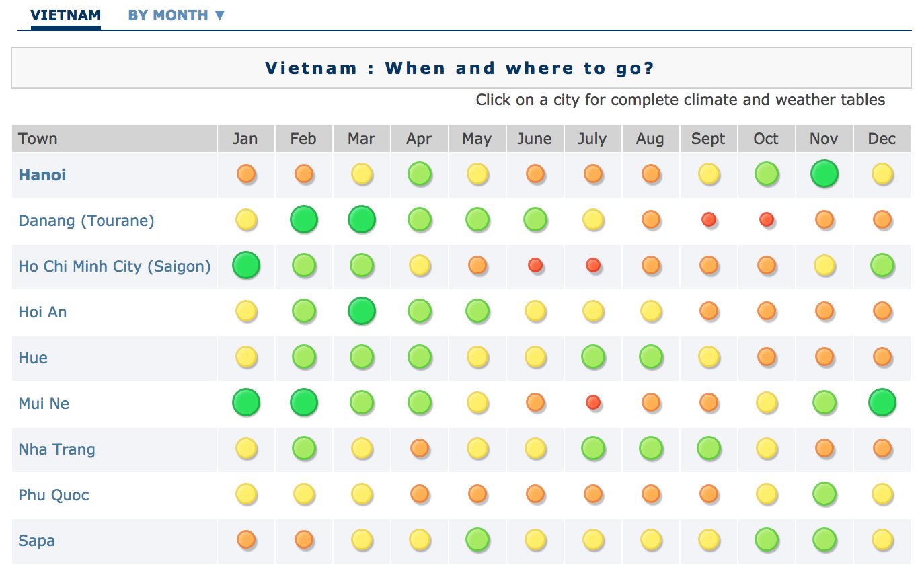Switch to the Vietnam tab

(x=65, y=15)
